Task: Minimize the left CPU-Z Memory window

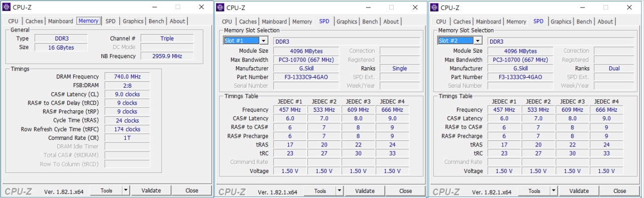Action: click(x=154, y=7)
